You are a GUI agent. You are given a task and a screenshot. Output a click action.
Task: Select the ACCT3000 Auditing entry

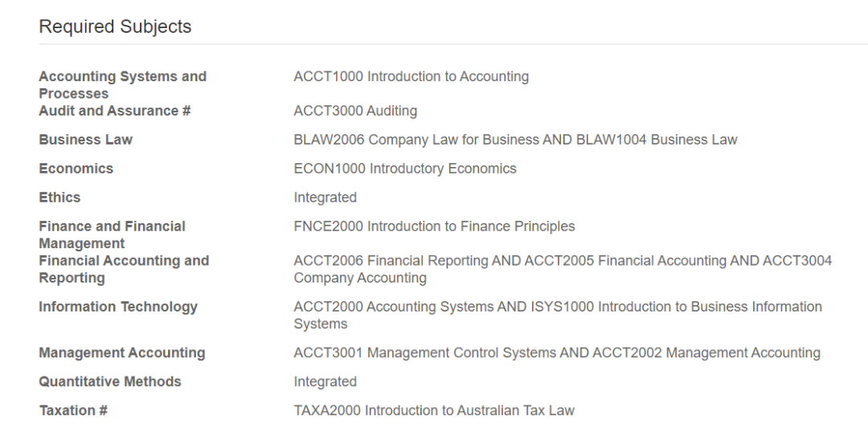pyautogui.click(x=355, y=111)
